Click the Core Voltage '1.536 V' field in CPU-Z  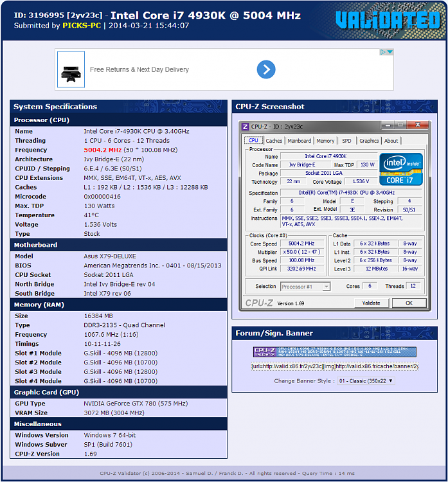[x=361, y=182]
